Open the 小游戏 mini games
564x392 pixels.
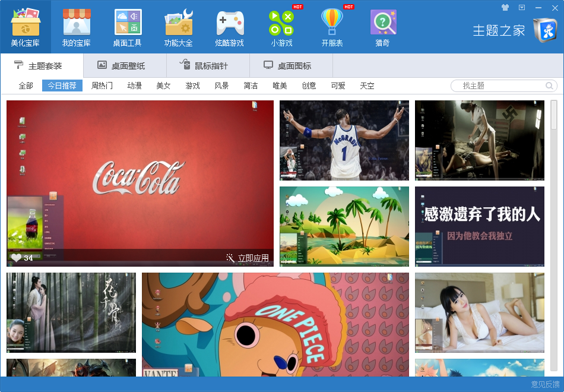point(281,27)
